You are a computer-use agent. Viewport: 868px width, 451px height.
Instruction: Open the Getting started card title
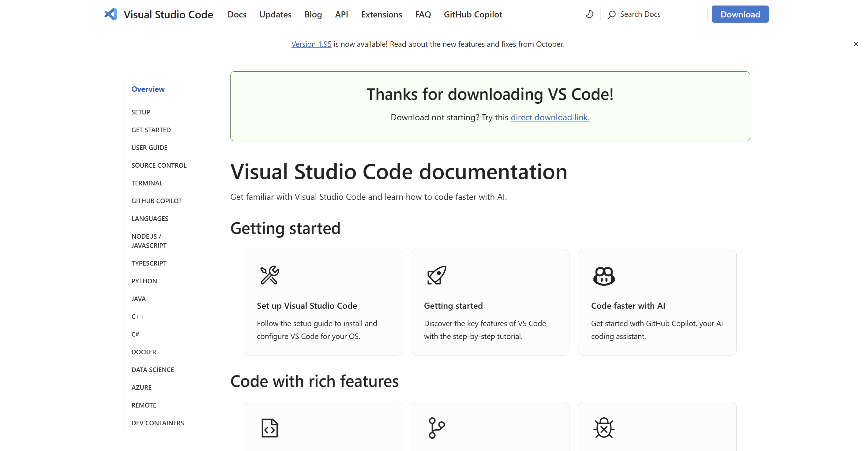(453, 306)
